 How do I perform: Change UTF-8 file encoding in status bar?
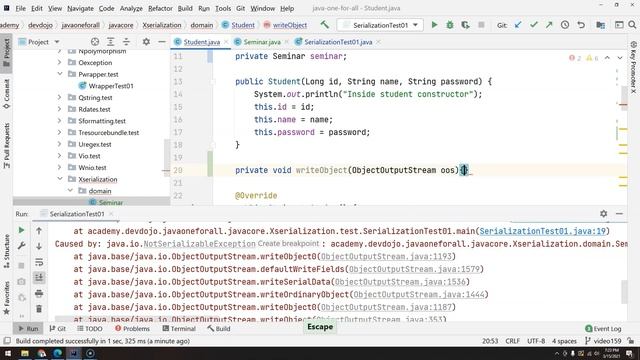tap(536, 341)
